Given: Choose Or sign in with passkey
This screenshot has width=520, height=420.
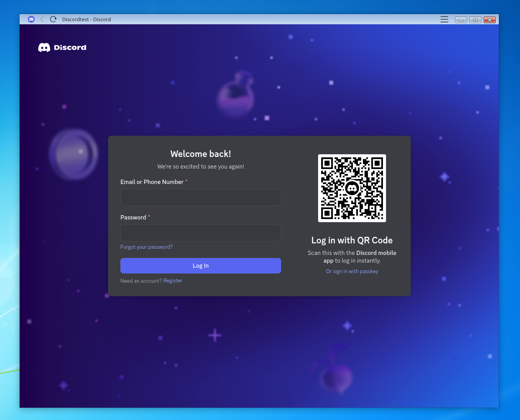Looking at the screenshot, I should coord(352,272).
